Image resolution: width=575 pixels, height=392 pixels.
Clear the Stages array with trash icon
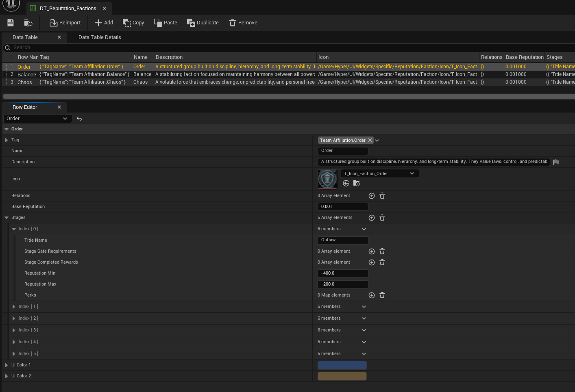click(382, 218)
